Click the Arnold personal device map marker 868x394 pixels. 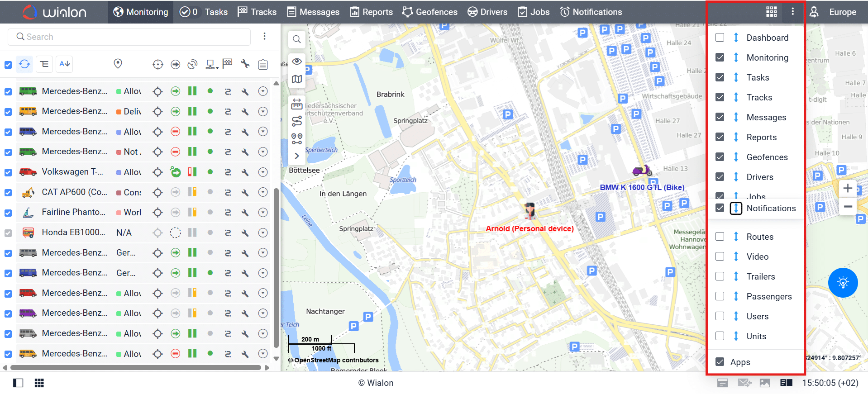click(529, 211)
